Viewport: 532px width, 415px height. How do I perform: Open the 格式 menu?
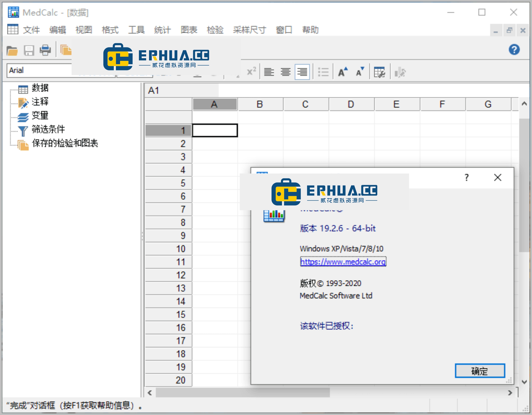110,30
